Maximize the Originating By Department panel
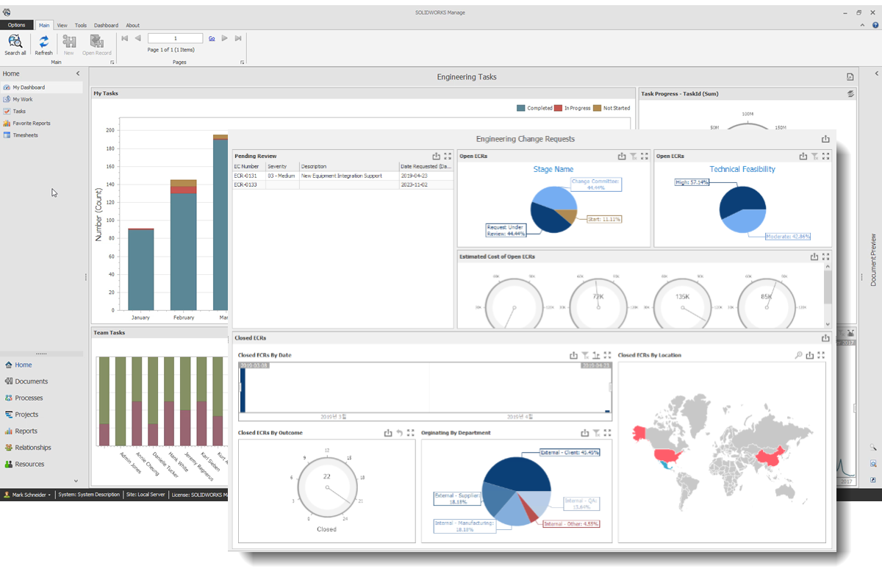882x588 pixels. tap(607, 433)
